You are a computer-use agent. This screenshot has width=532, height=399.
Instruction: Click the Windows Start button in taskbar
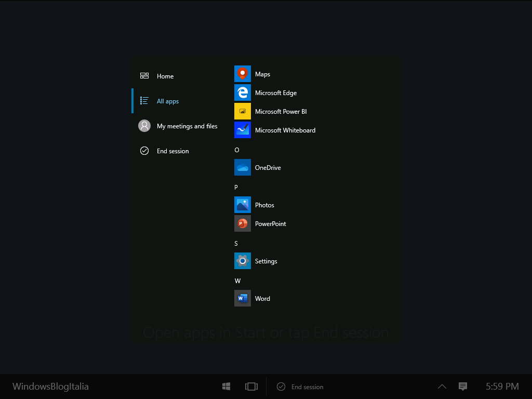[227, 387]
